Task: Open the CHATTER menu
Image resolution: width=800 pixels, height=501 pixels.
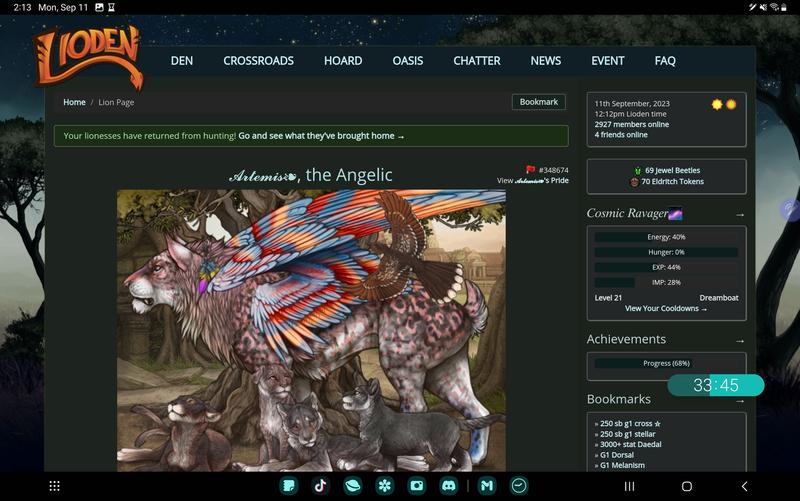Action: click(477, 61)
